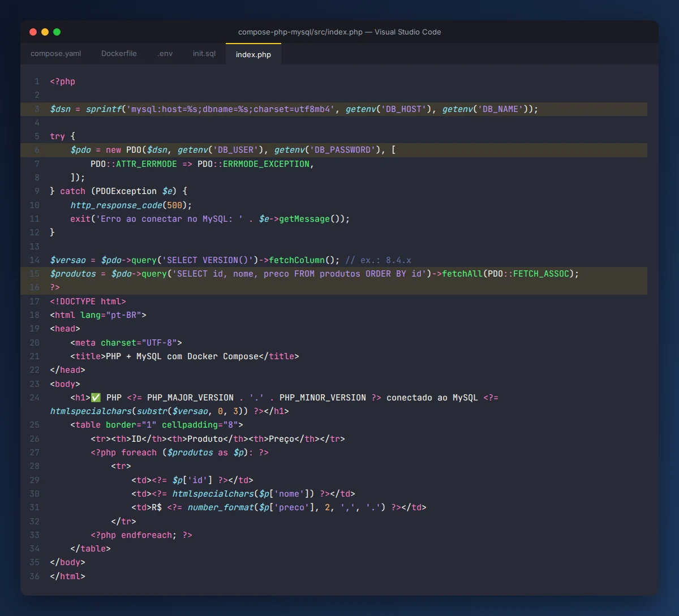Click the green maximize window button

point(57,32)
